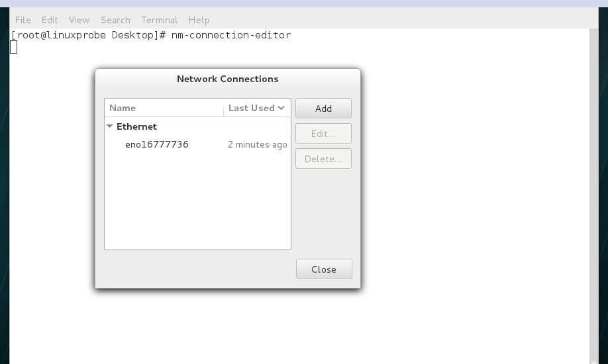Open the terminal's Edit menu
Screen dimensions: 608x364
pos(50,20)
